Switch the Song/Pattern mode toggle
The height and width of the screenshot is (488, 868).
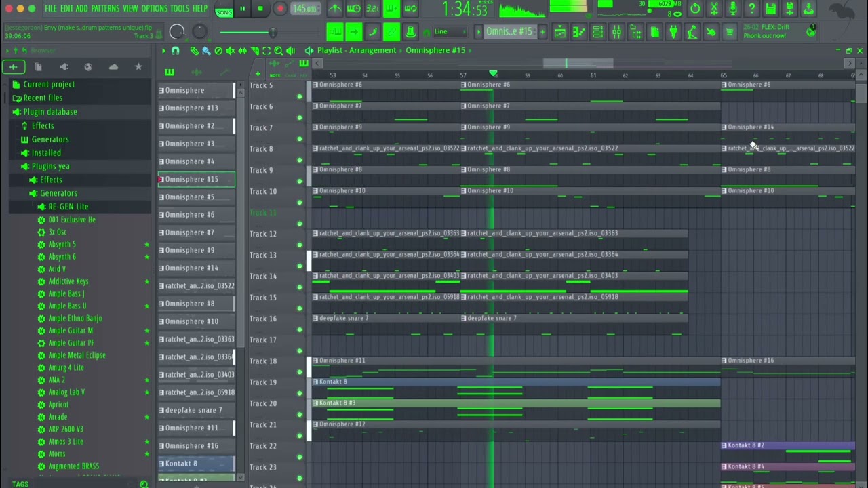(x=223, y=9)
